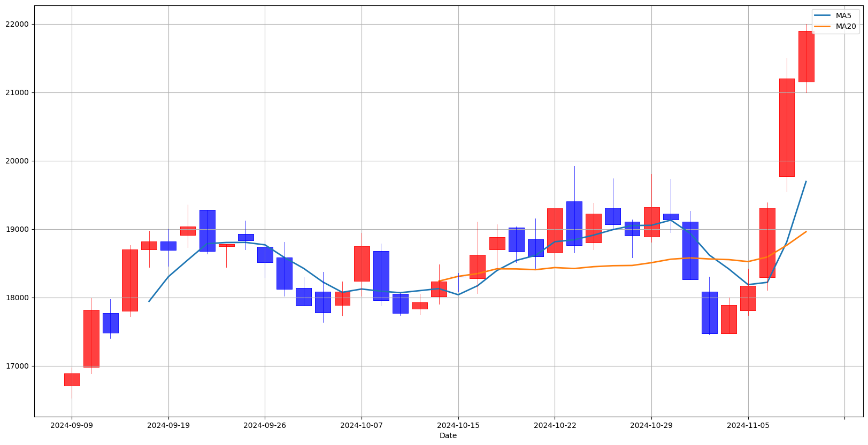Click the "Date" x-axis title
The image size is (868, 445).
point(448,435)
